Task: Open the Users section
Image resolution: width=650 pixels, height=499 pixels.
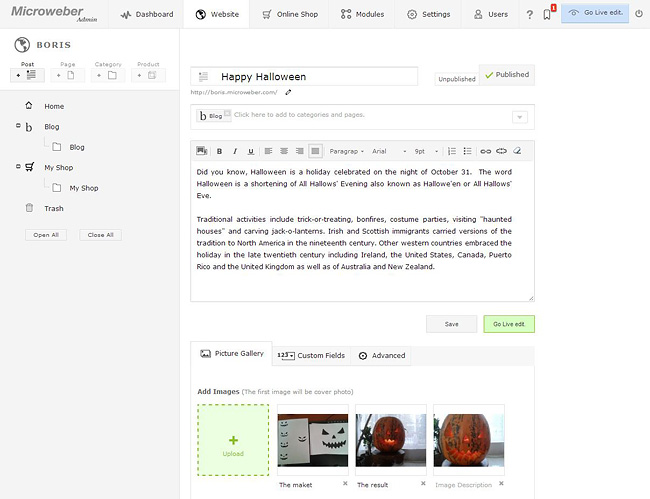Action: coord(490,15)
